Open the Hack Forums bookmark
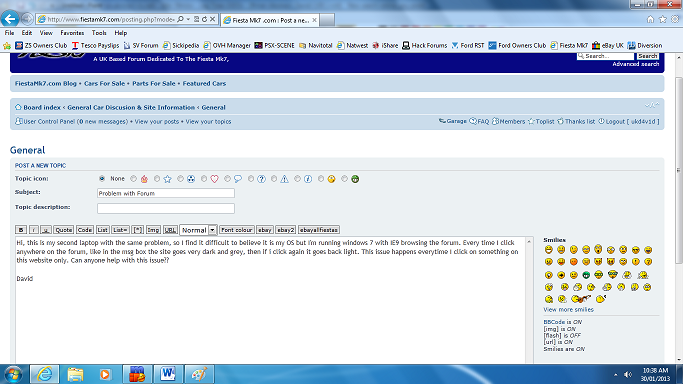 click(x=424, y=45)
